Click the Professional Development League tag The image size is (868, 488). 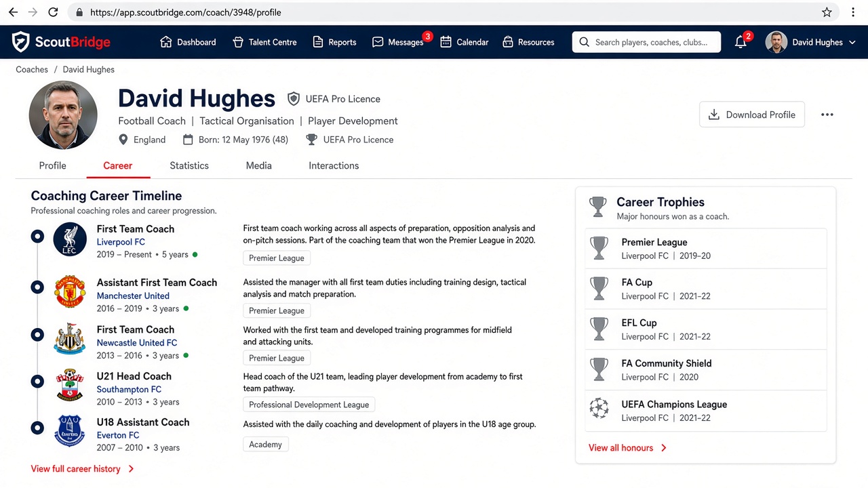click(309, 405)
